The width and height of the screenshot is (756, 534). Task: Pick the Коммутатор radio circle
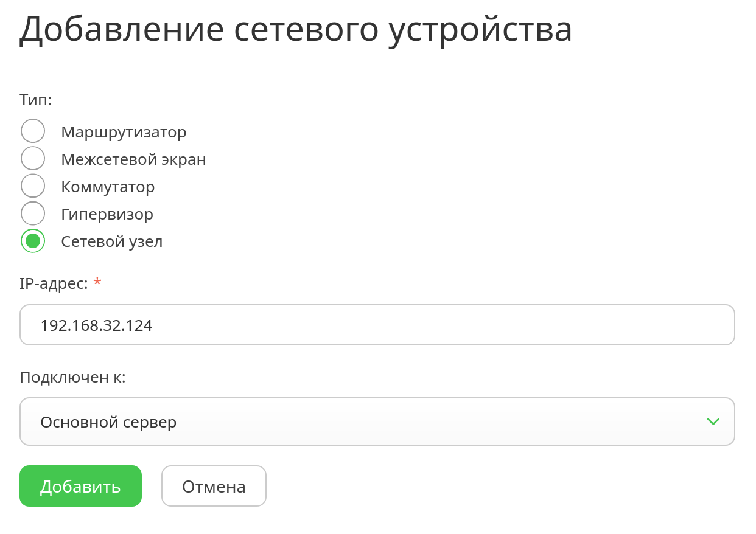[33, 186]
